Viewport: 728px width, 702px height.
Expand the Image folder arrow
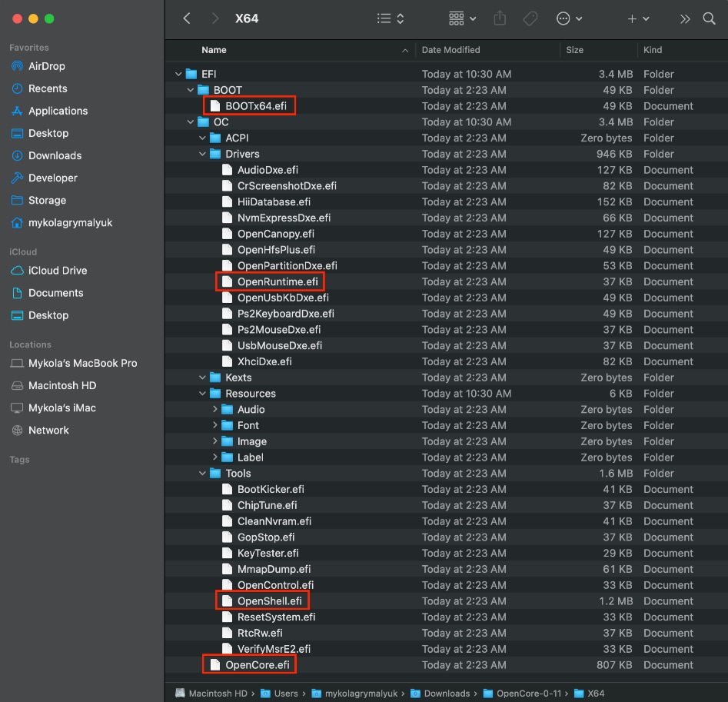(214, 441)
